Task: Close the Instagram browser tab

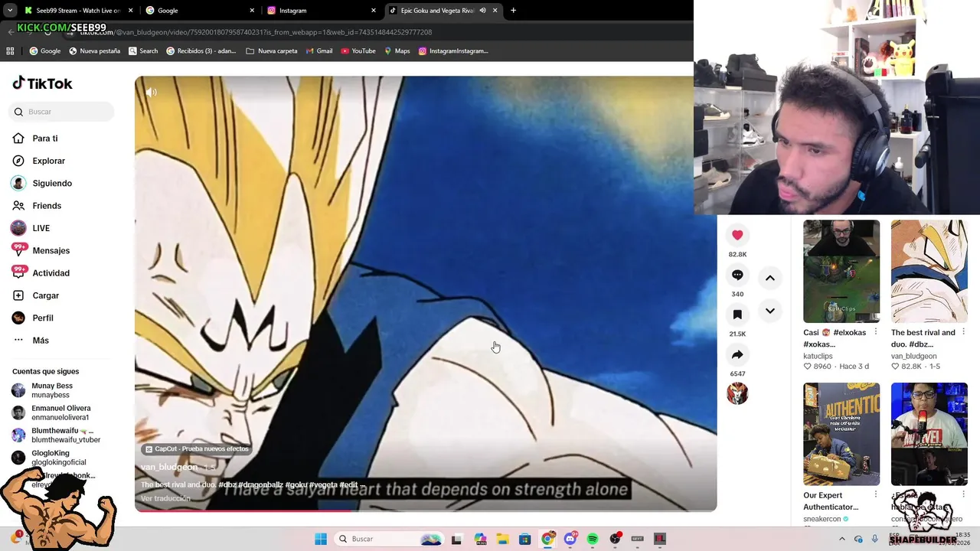Action: click(374, 11)
